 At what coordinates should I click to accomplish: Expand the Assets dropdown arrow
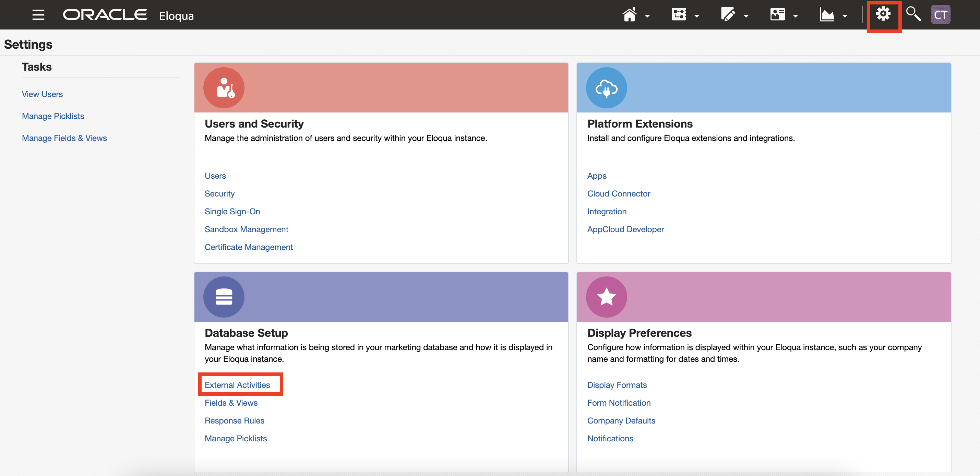(x=746, y=16)
